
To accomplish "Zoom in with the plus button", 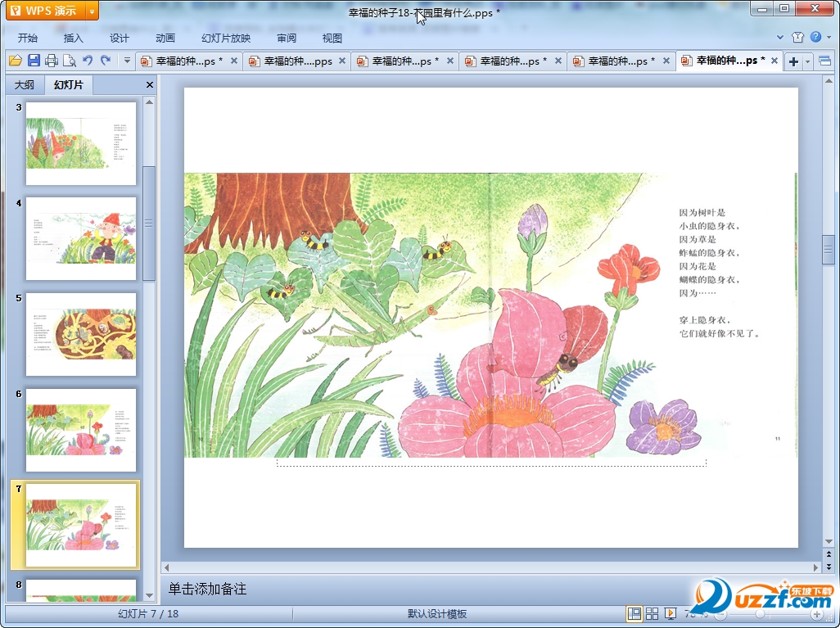I will (816, 614).
